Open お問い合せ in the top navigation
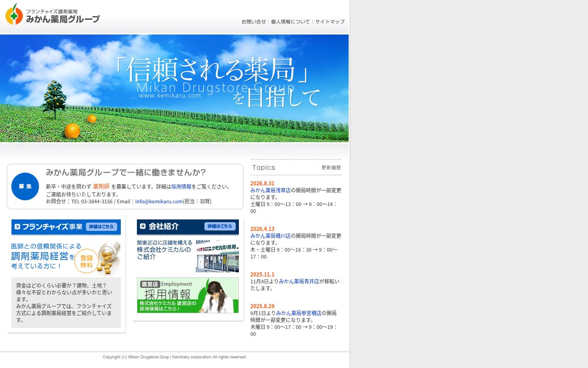Screen dimensions: 588x368 [x=254, y=22]
